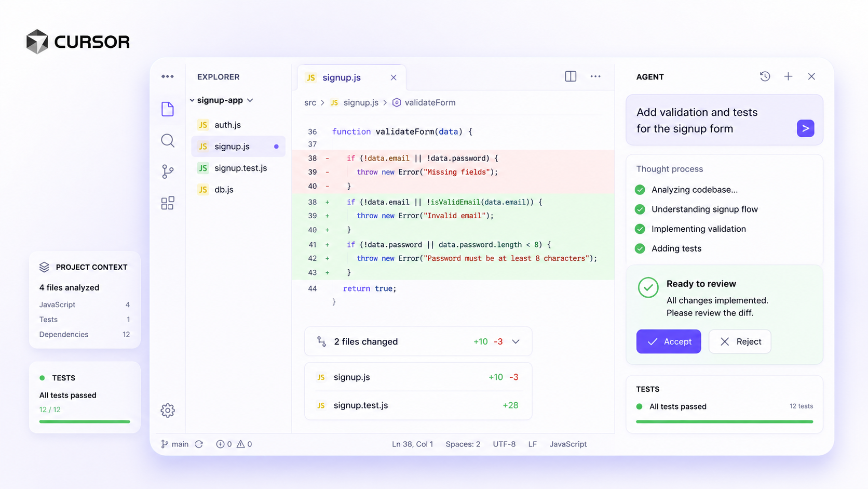Open signup.test.js row in changed files
The height and width of the screenshot is (489, 868).
[418, 405]
